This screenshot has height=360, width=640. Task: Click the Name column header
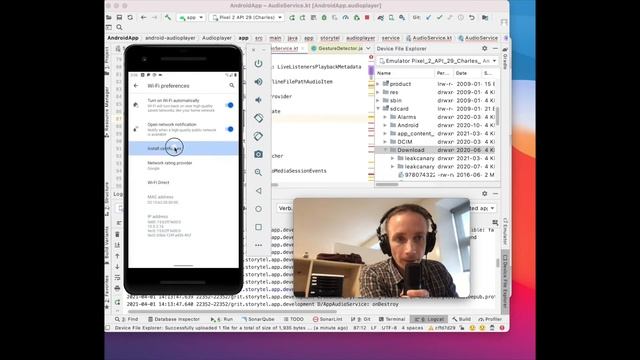coord(405,73)
